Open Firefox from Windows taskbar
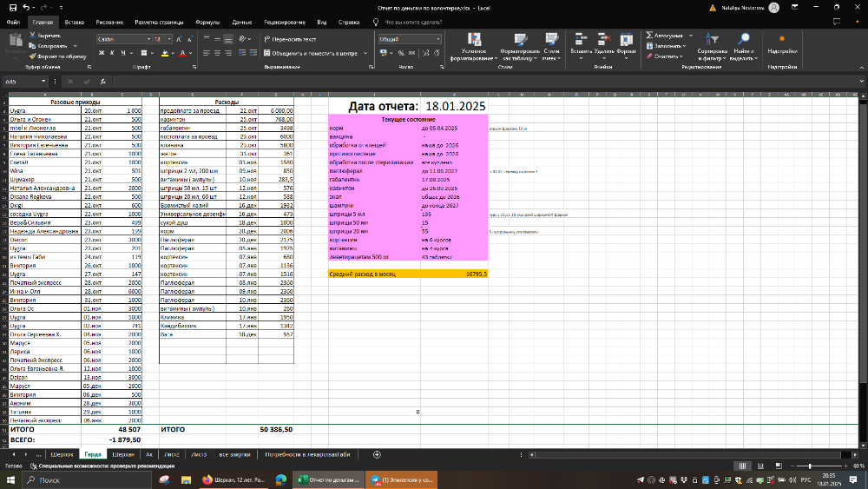This screenshot has width=868, height=489. (x=206, y=479)
